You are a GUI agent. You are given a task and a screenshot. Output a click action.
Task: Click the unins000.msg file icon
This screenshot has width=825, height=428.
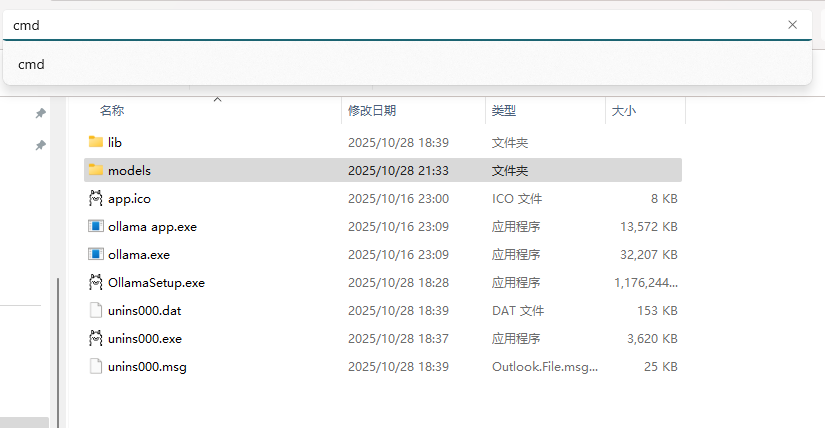click(96, 366)
